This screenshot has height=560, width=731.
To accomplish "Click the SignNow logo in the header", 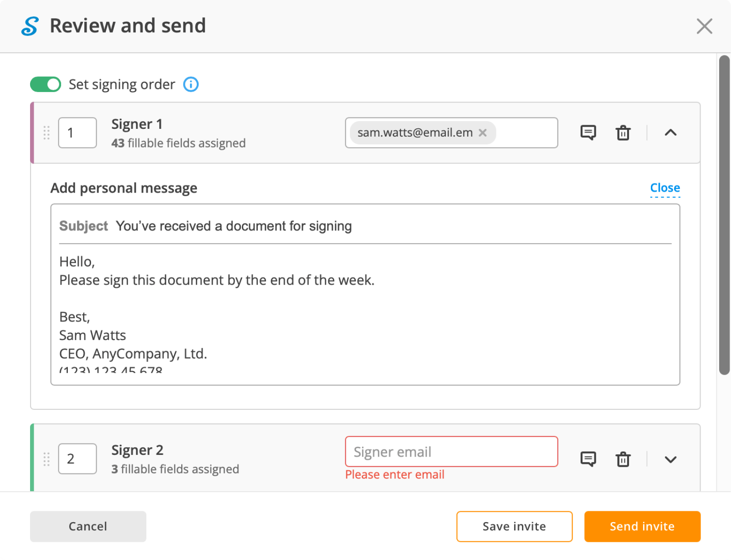I will click(x=30, y=26).
